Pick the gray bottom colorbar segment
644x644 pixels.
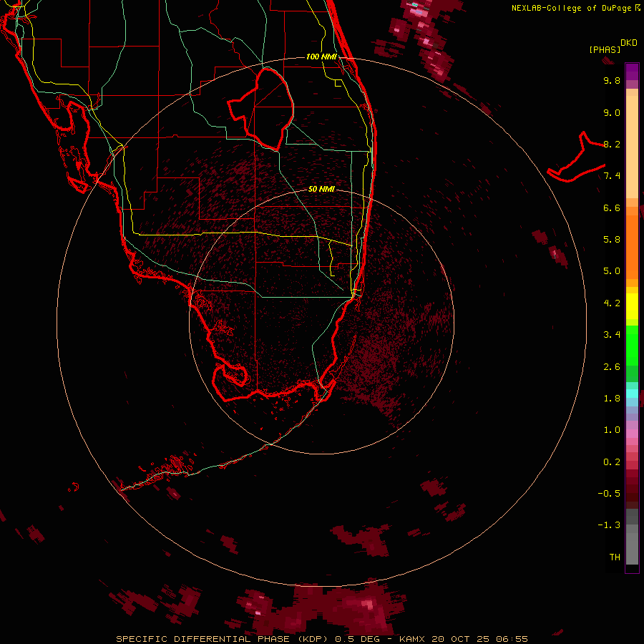pyautogui.click(x=632, y=548)
